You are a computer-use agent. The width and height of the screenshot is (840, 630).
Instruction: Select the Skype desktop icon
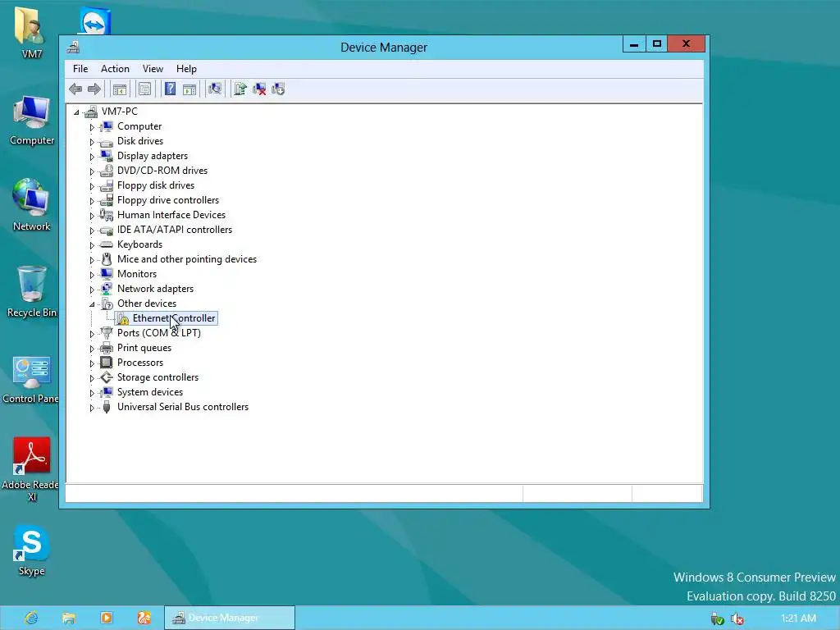pos(32,550)
